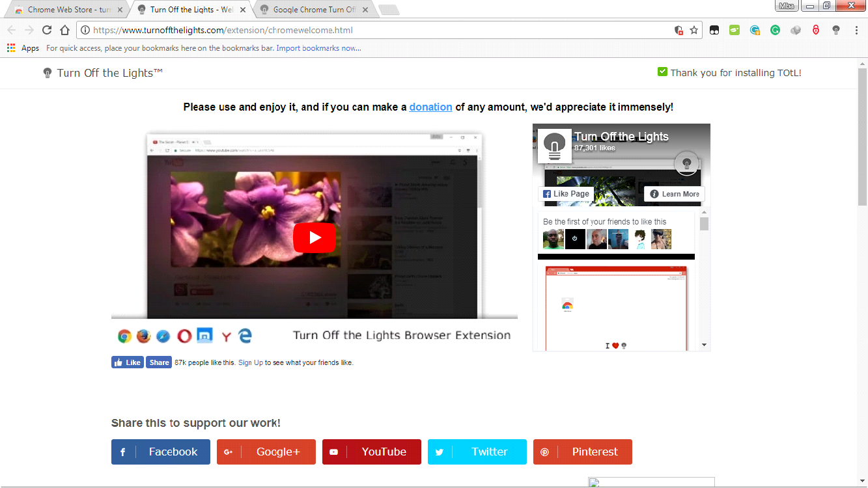Open the Chrome three-dot menu

(x=856, y=30)
